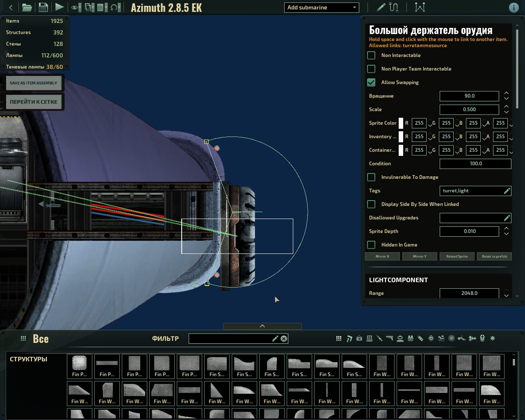Screen dimensions: 525x420
Task: Select the Structure category icon
Action: [349, 338]
